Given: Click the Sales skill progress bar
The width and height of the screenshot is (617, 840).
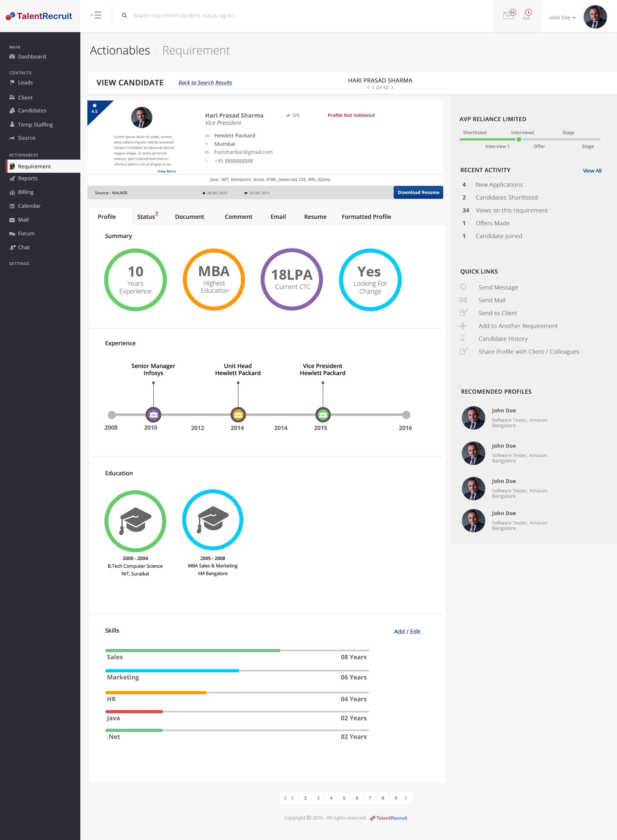Looking at the screenshot, I should (x=237, y=650).
